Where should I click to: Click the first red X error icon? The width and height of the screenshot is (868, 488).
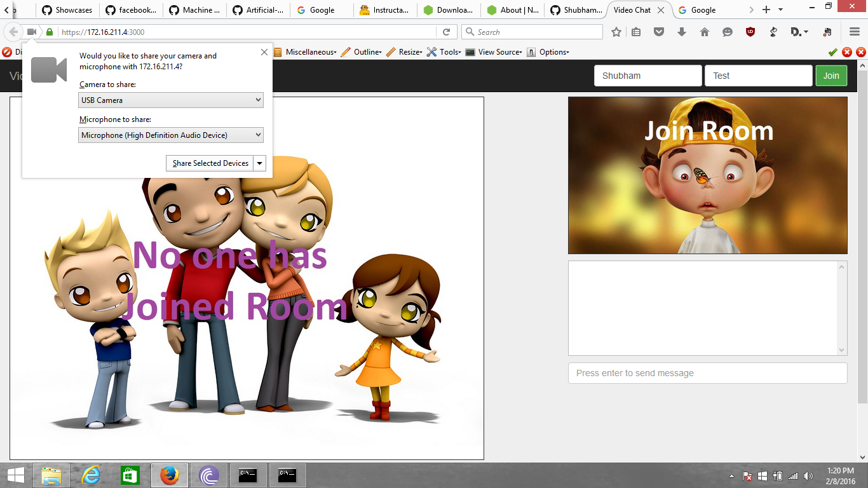pyautogui.click(x=847, y=52)
